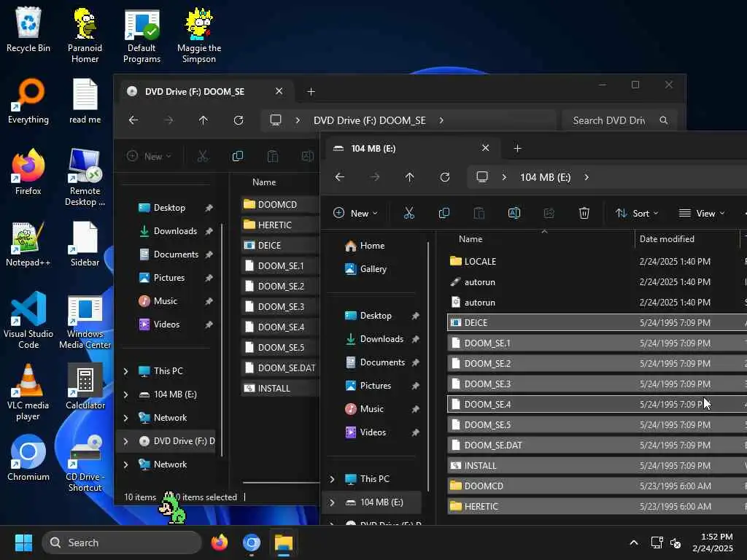Click the Back arrow in DVD Drive window
The height and width of the screenshot is (560, 747).
(x=133, y=120)
